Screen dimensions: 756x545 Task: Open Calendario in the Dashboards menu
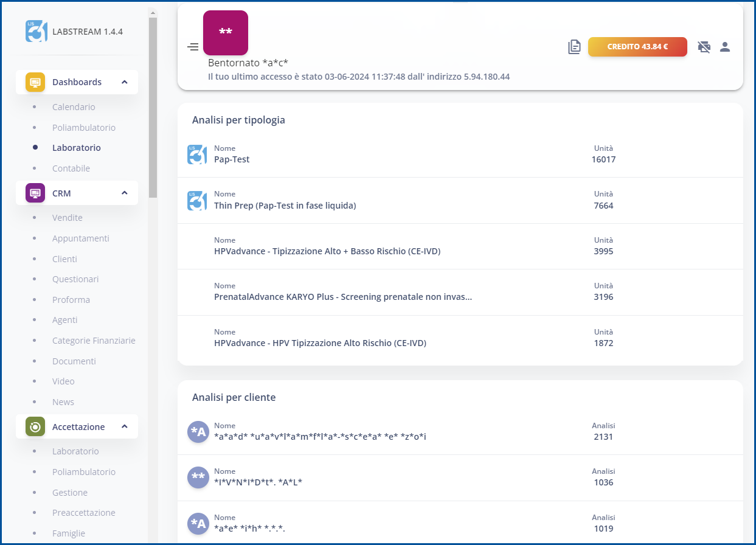tap(74, 107)
